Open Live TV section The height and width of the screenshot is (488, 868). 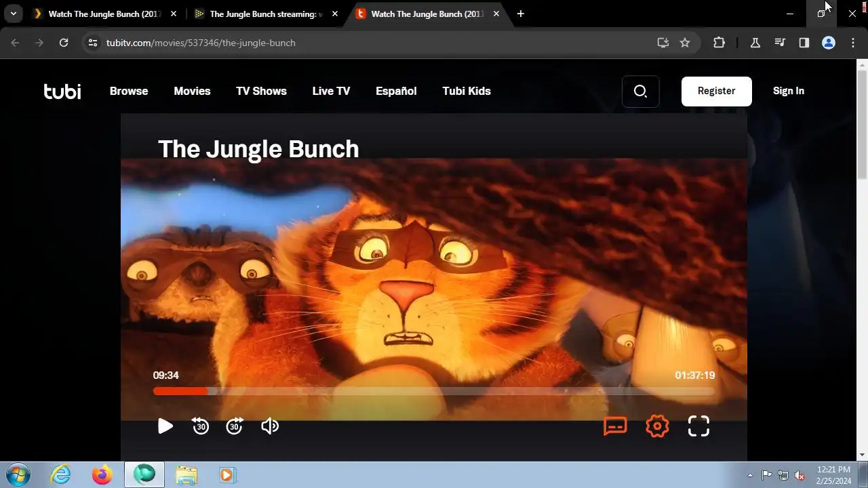[x=331, y=91]
